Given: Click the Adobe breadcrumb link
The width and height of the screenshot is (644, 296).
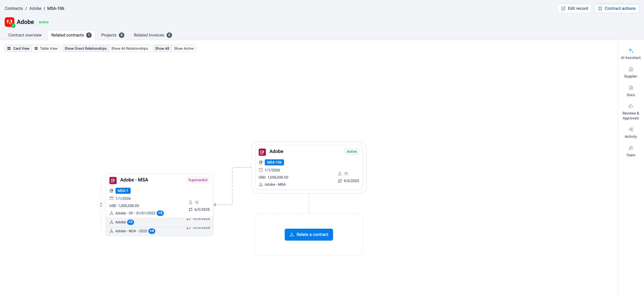Looking at the screenshot, I should coord(35,8).
